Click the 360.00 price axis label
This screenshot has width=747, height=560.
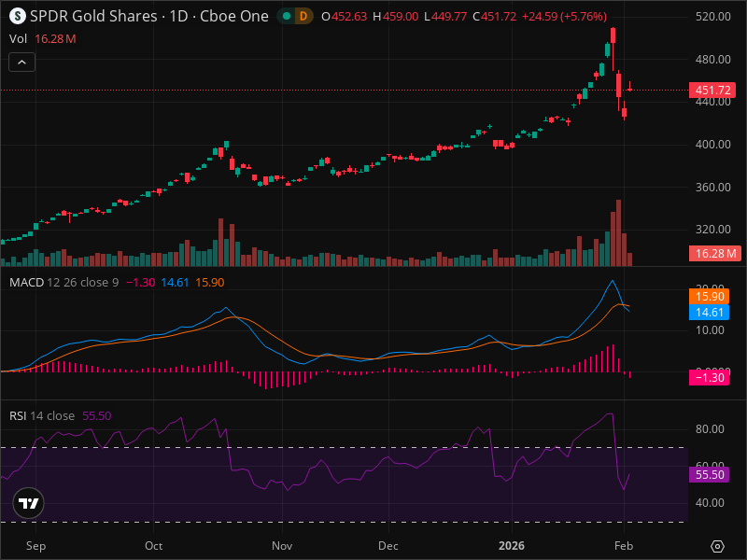(712, 188)
